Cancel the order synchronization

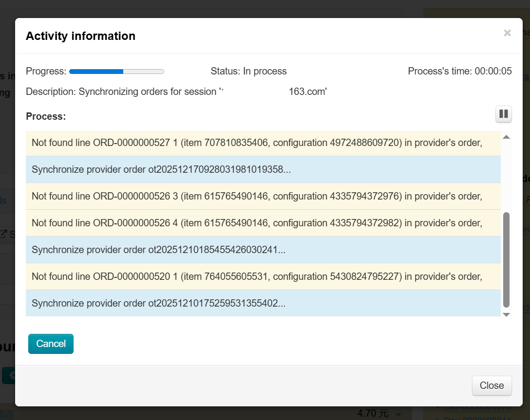click(51, 344)
